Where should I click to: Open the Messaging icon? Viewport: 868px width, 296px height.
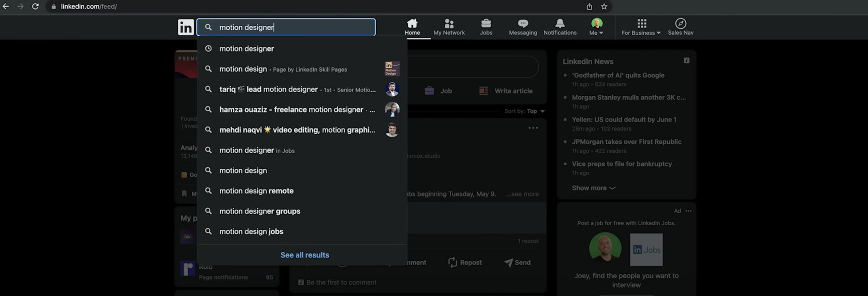tap(523, 27)
